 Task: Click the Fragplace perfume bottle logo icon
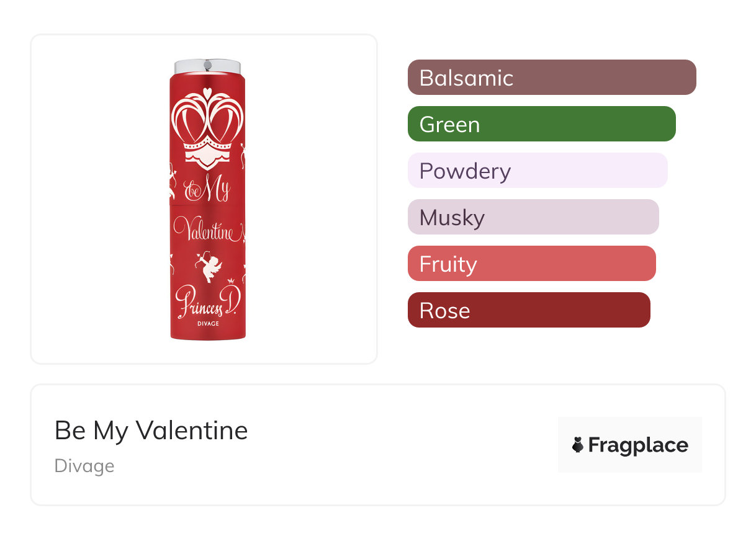pyautogui.click(x=578, y=445)
